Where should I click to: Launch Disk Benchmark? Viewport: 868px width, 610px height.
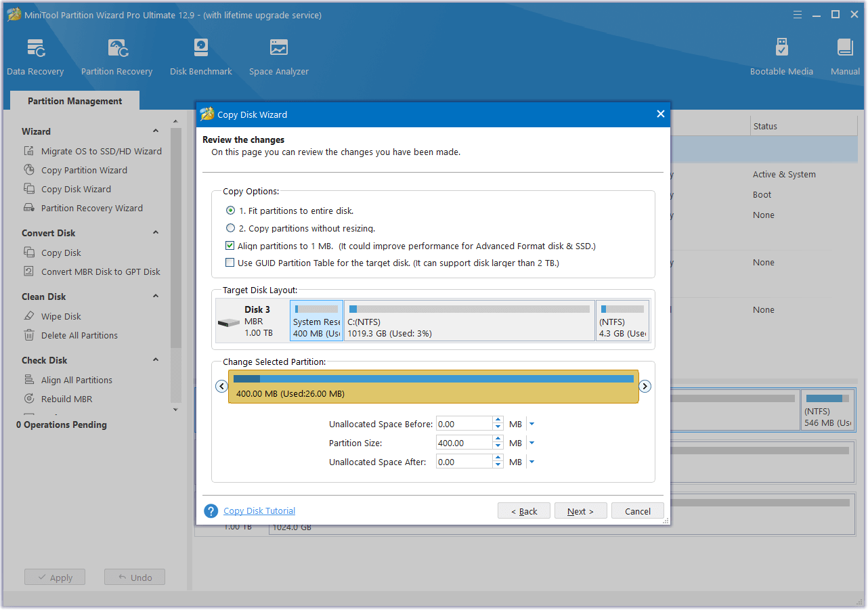tap(200, 54)
